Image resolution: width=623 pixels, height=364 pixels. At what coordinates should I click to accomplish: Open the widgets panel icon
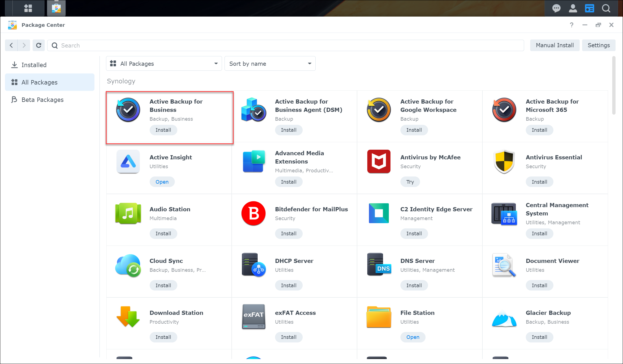pos(589,8)
